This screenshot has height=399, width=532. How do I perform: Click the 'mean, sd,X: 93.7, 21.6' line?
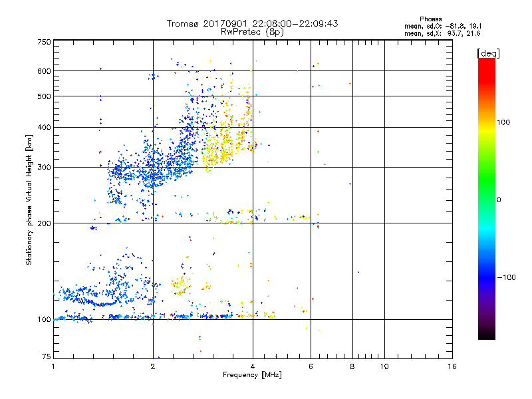pyautogui.click(x=442, y=33)
